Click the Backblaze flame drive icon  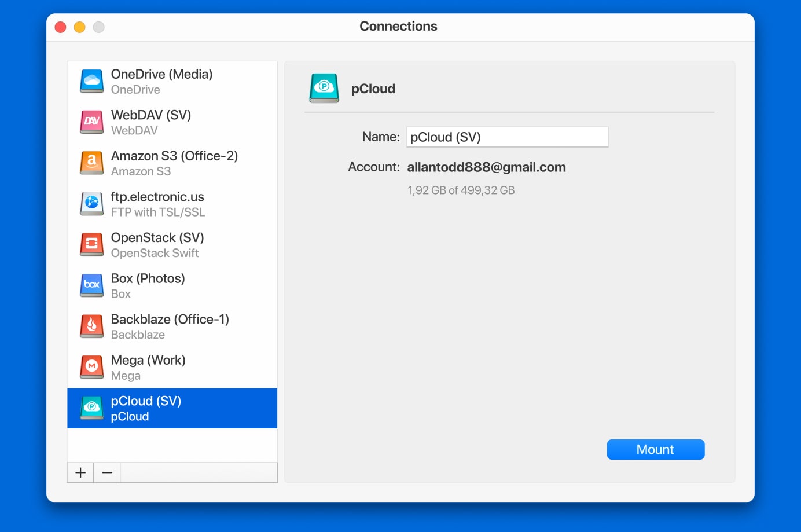pyautogui.click(x=91, y=326)
